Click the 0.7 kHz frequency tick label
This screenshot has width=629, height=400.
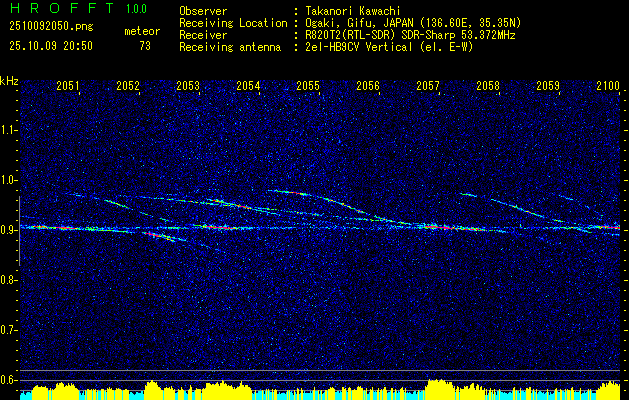[8, 330]
